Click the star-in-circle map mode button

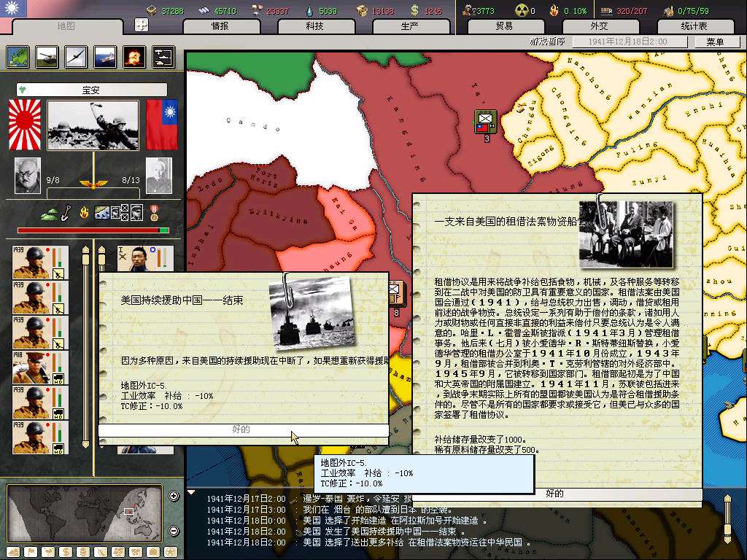pos(171,553)
